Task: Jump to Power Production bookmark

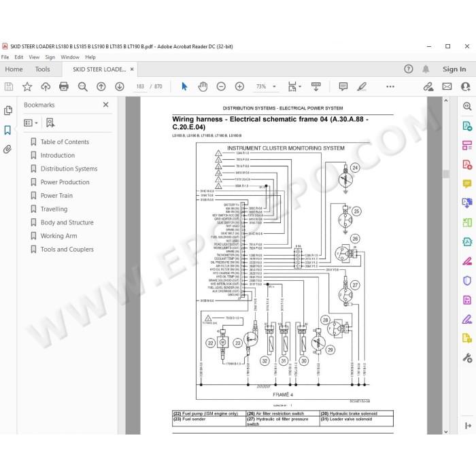Action: pyautogui.click(x=65, y=182)
